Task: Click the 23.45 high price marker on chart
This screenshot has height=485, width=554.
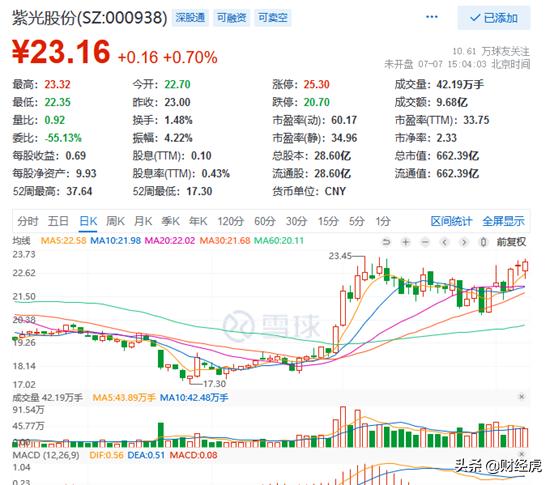Action: coord(340,256)
